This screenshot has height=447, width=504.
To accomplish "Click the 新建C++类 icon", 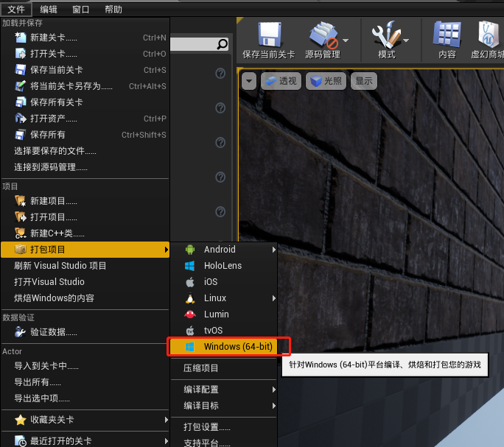I will 21,233.
